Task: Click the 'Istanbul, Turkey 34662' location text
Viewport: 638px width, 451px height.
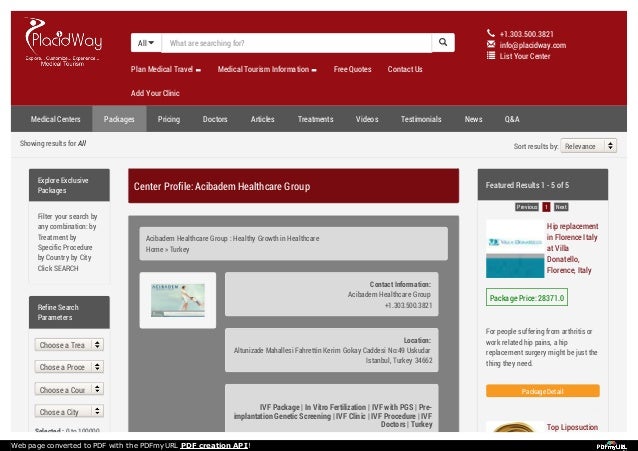Action: 399,360
